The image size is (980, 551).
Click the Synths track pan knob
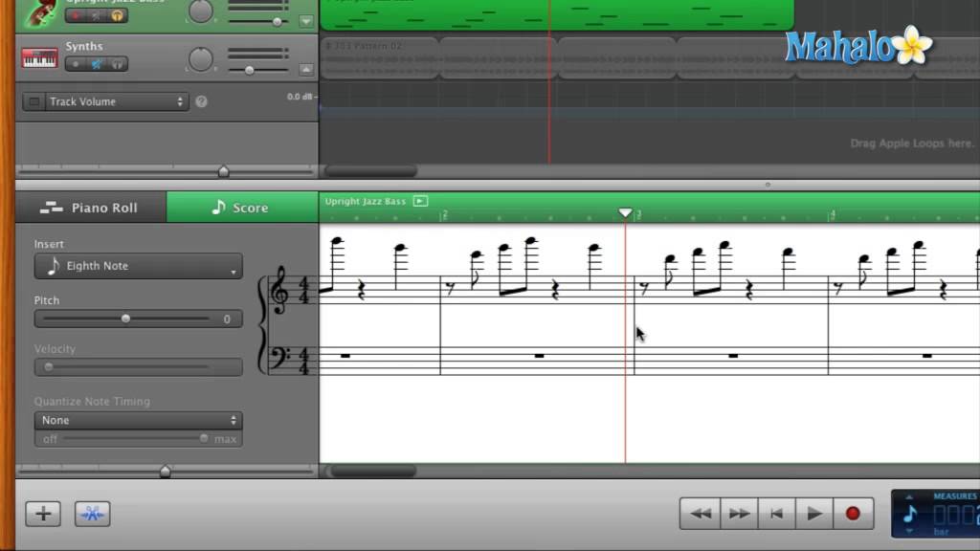(201, 59)
